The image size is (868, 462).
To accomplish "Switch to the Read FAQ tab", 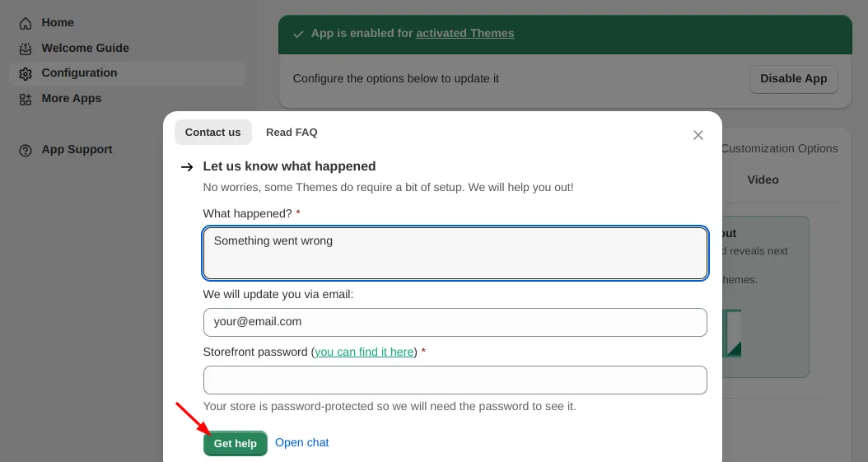I will coord(292,133).
